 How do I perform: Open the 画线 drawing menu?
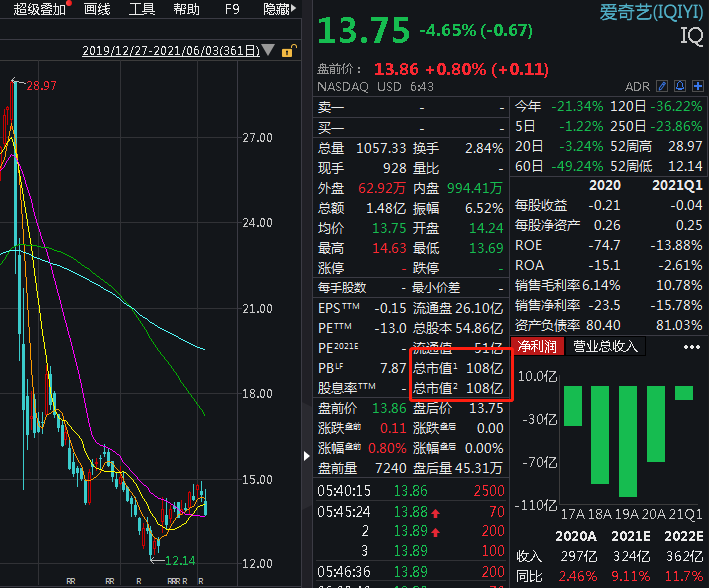coord(97,9)
